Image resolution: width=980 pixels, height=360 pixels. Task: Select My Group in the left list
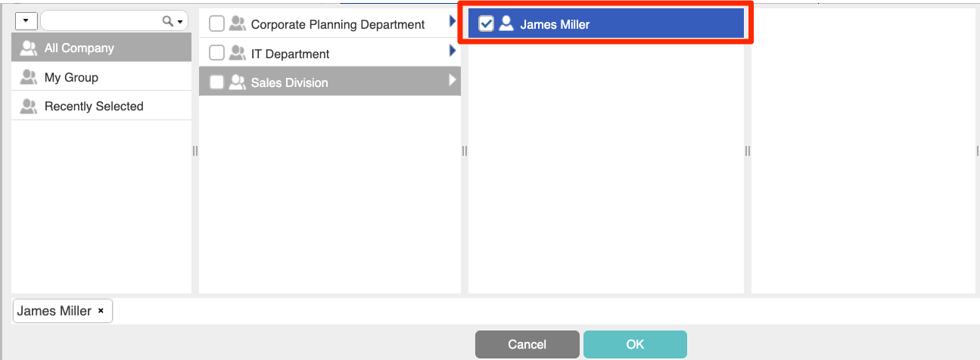[101, 77]
